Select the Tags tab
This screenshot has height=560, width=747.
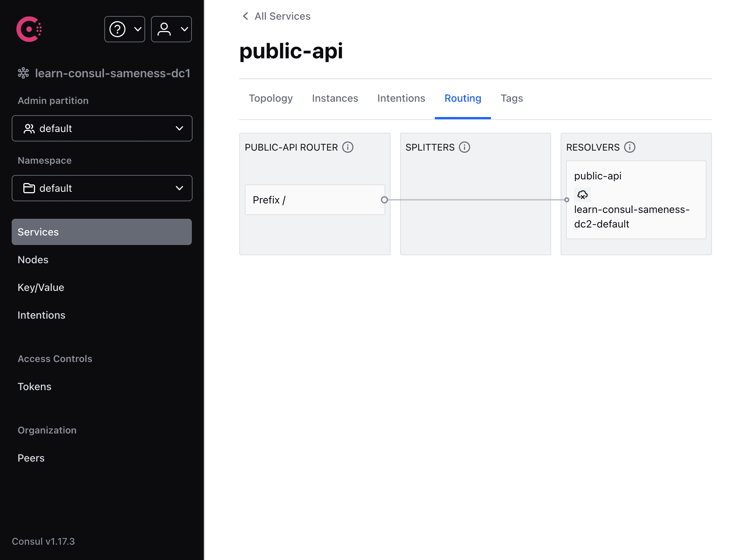tap(512, 98)
